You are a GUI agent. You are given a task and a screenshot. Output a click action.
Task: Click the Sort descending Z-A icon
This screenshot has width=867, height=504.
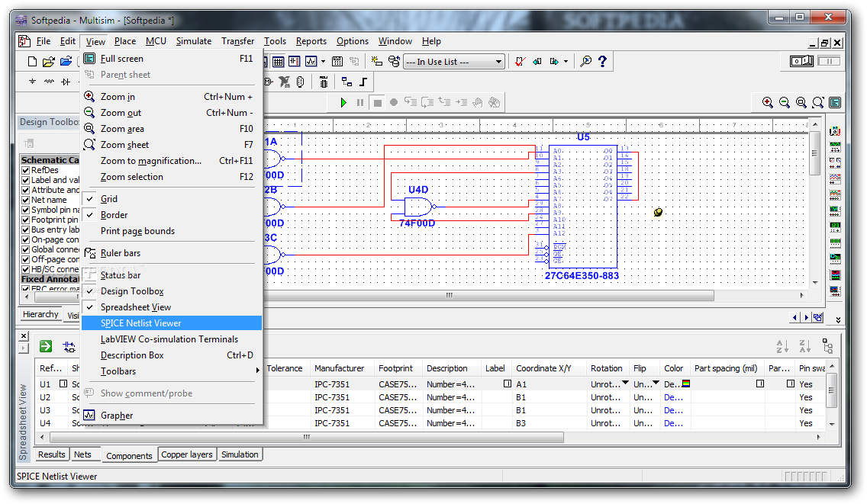click(x=805, y=346)
